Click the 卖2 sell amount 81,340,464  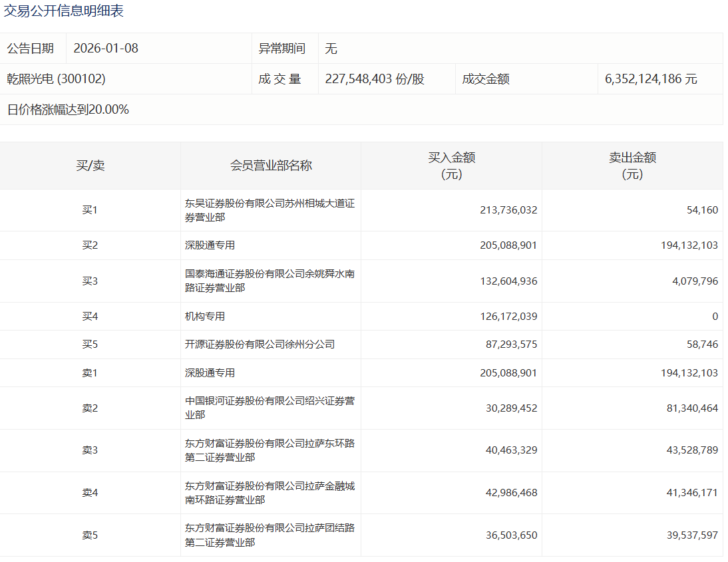(689, 408)
